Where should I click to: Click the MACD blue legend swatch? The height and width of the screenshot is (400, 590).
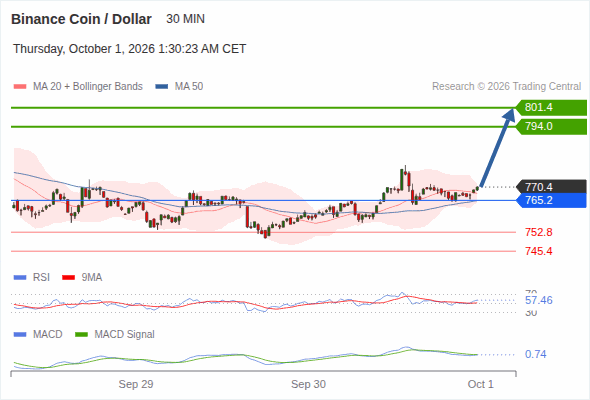point(20,335)
